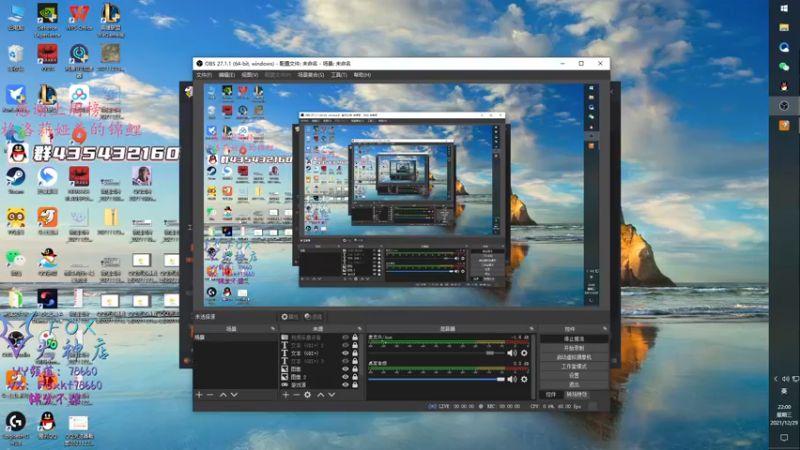Mute 麦克风/Aux with speaker icon
This screenshot has height=450, width=800.
(x=512, y=353)
